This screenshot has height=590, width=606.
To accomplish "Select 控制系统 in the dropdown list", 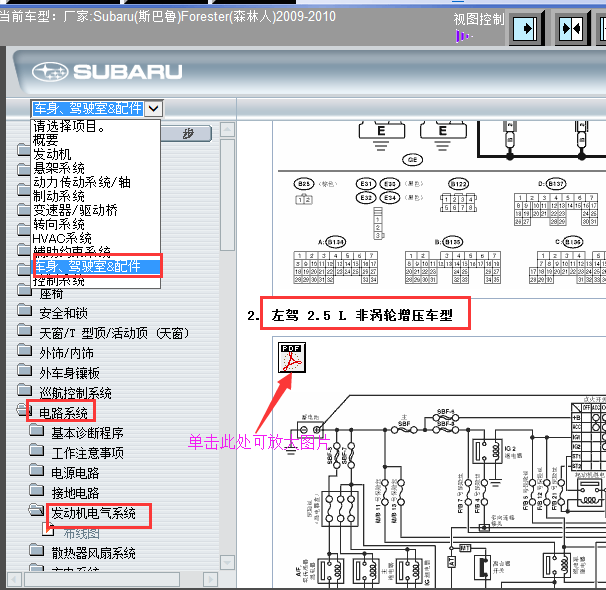I will pyautogui.click(x=59, y=281).
